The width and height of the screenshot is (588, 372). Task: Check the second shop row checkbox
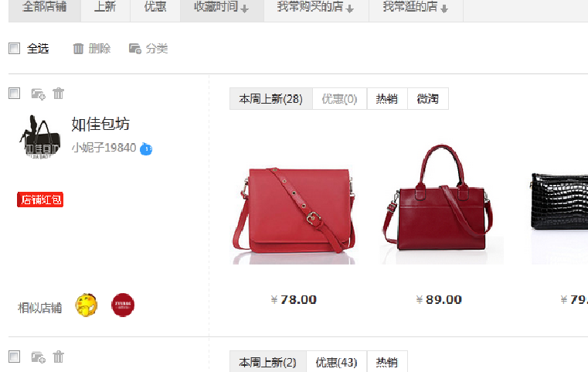[x=14, y=357]
